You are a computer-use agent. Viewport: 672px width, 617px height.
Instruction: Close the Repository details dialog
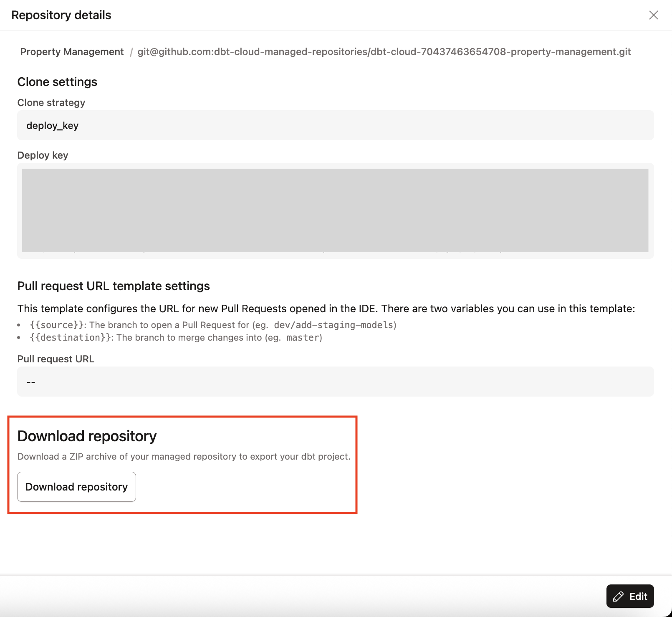pos(653,15)
